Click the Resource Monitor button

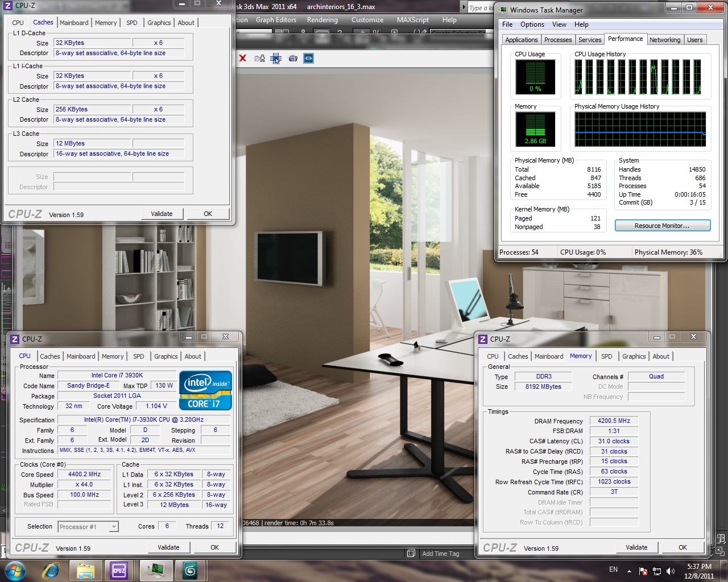pyautogui.click(x=663, y=226)
